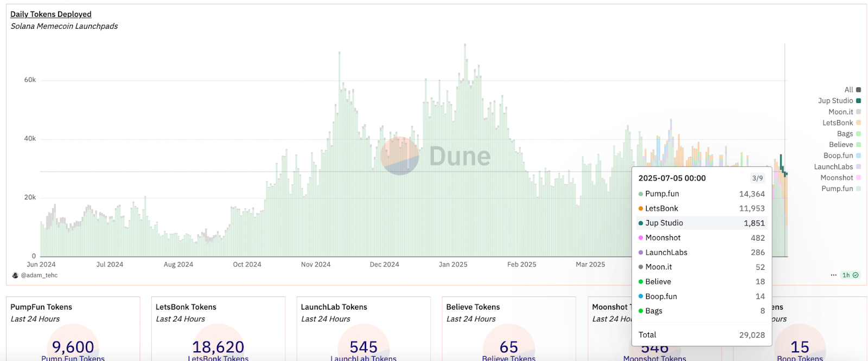Toggle Bags series in legend
This screenshot has width=868, height=361.
coord(849,134)
